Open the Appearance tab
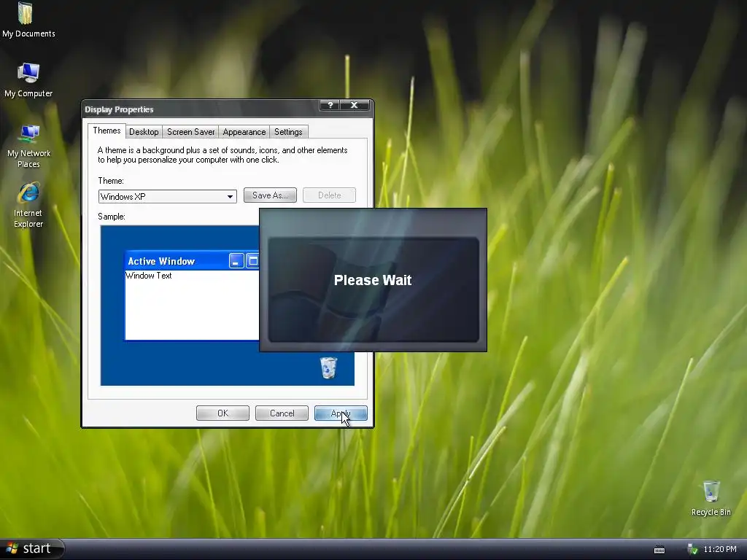This screenshot has width=747, height=560. point(244,132)
